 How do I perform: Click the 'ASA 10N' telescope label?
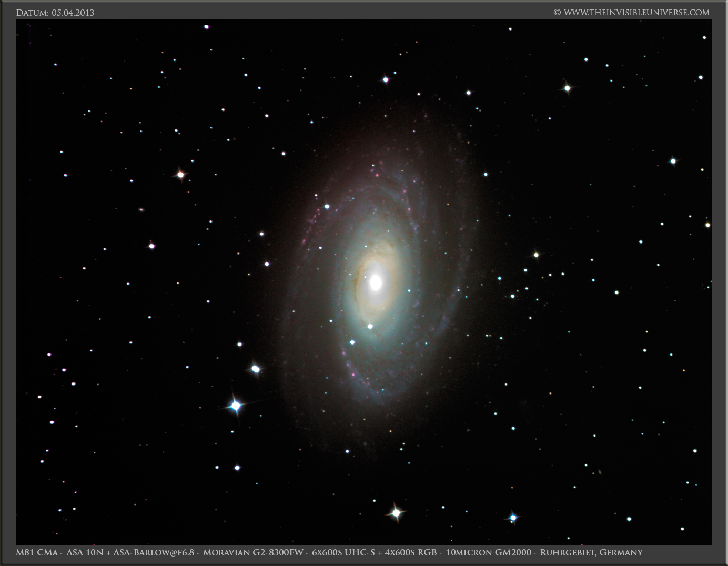coord(85,552)
